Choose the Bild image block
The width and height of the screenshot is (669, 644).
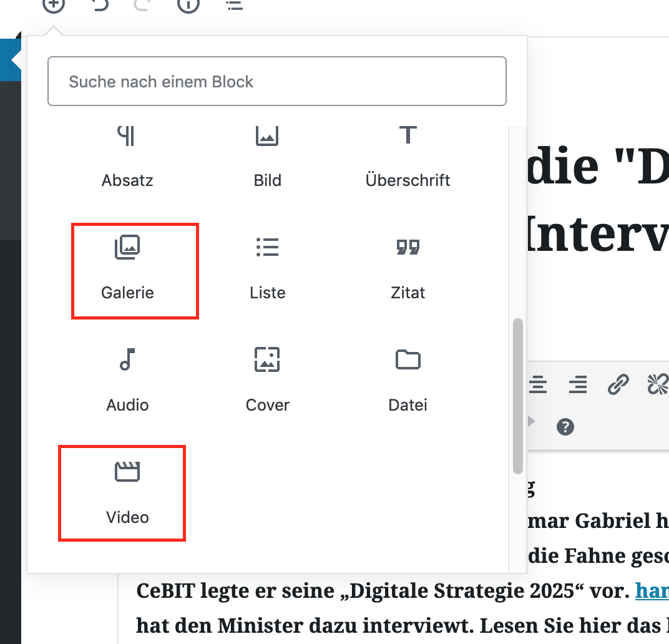268,157
